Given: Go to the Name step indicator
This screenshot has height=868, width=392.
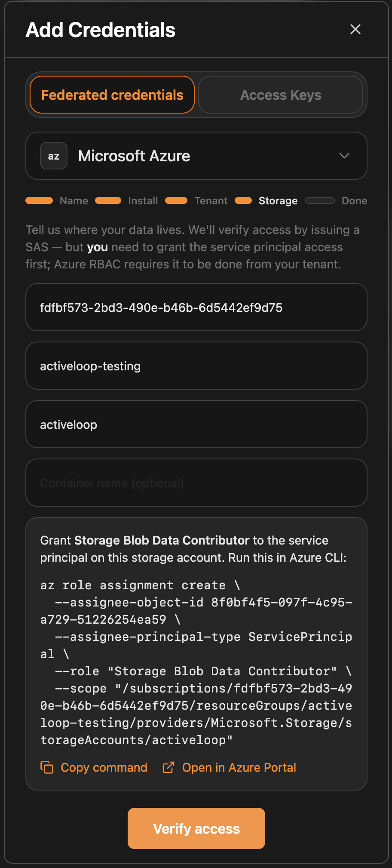Looking at the screenshot, I should 57,200.
